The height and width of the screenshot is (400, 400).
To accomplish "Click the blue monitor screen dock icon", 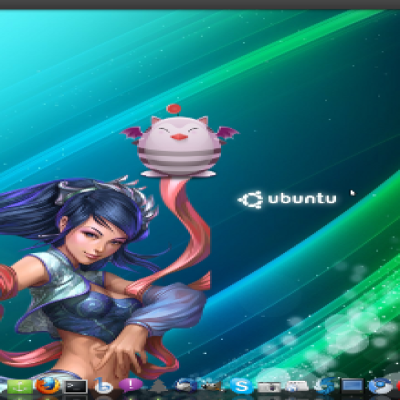I will click(353, 387).
